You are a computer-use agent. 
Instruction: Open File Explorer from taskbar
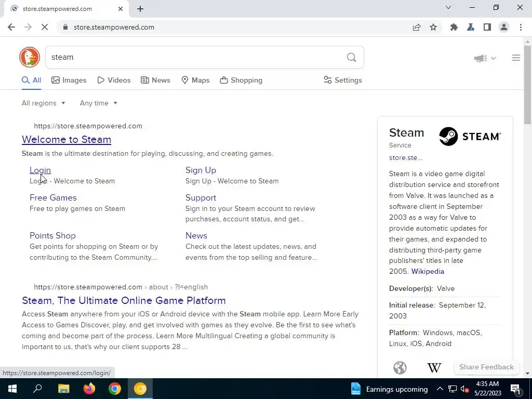pos(63,389)
